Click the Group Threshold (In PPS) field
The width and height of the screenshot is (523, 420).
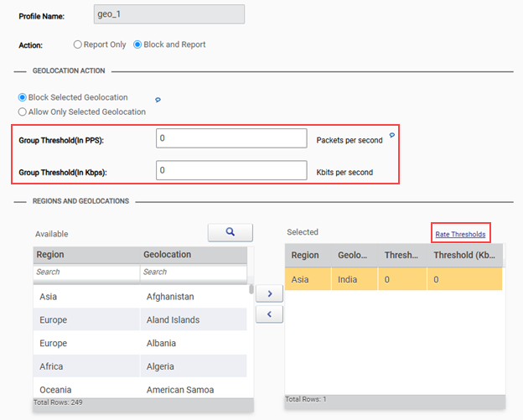pos(231,138)
